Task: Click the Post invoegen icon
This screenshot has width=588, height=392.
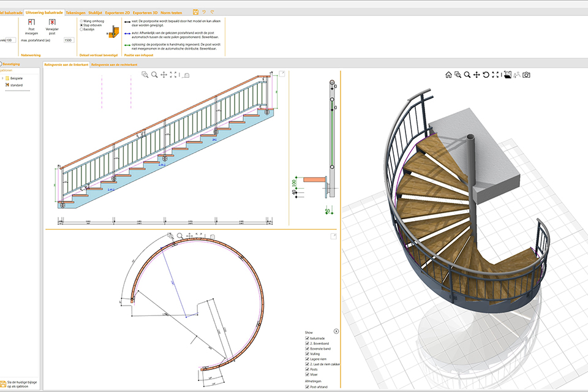Action: click(31, 22)
